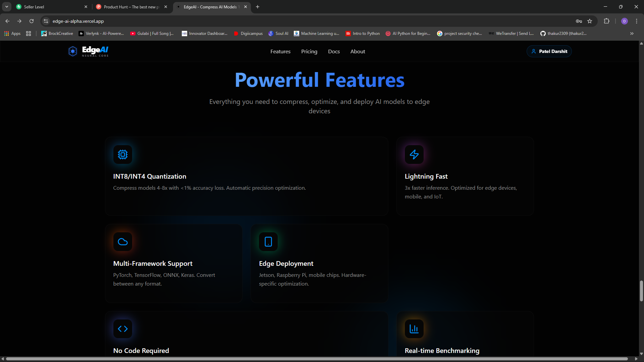This screenshot has width=644, height=362.
Task: Click the password manager key icon
Action: [x=579, y=21]
